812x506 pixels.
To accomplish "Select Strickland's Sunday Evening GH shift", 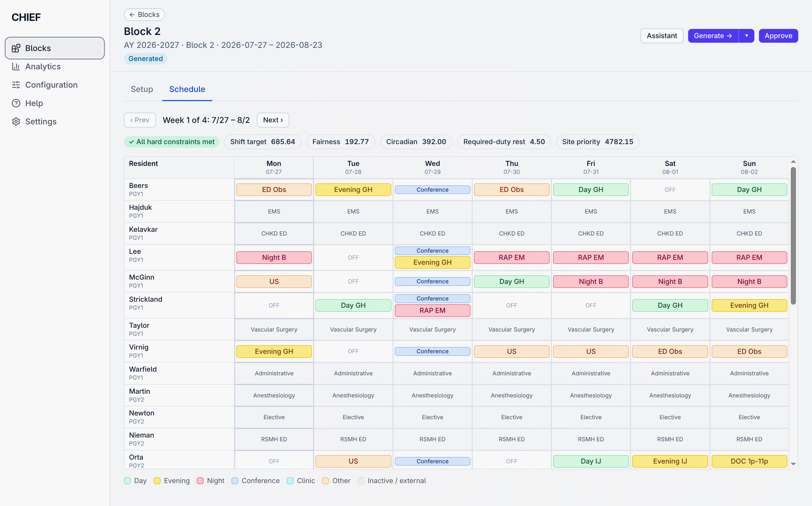I will pyautogui.click(x=749, y=305).
